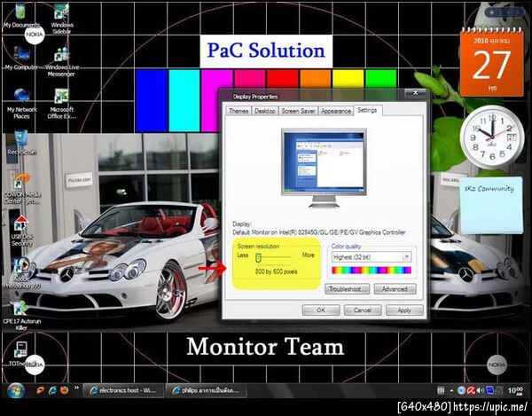Launch COWON Media Center shortcut
532x416 pixels.
22,188
